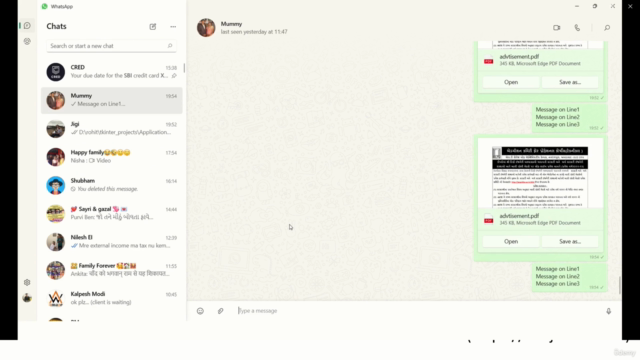Image resolution: width=640 pixels, height=360 pixels.
Task: Open Settings gear in left sidebar
Action: pyautogui.click(x=27, y=282)
